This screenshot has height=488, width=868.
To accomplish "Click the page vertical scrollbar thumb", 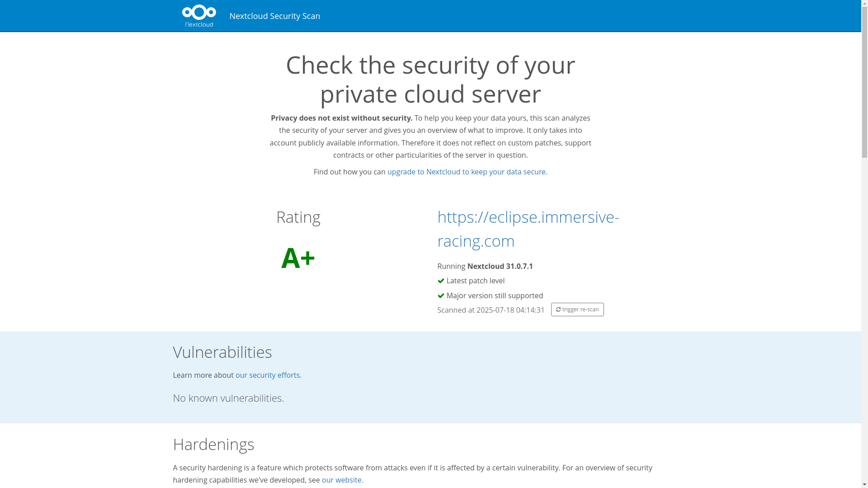I will tap(864, 82).
